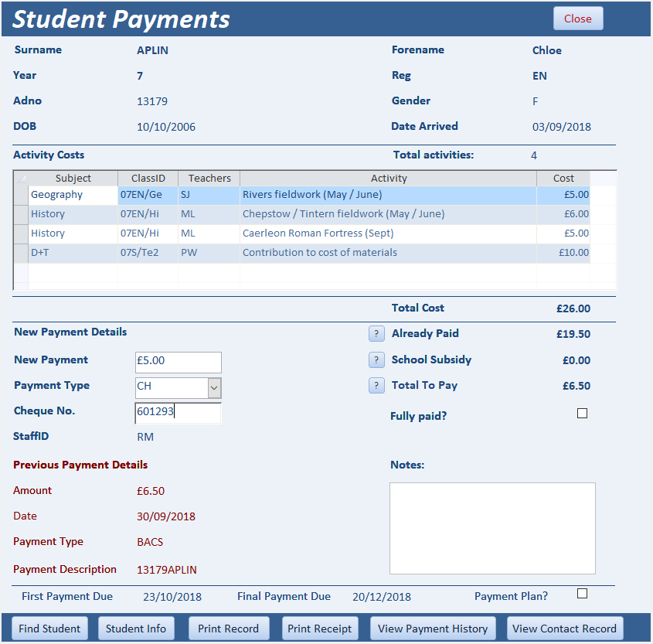Select the £10.00 cost cell

click(x=563, y=253)
